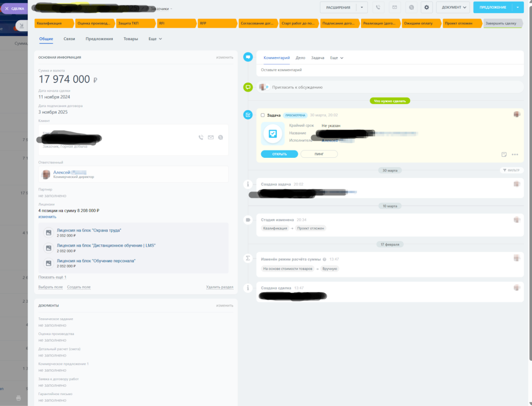Open the three-dots menu on the task card
This screenshot has height=406, width=532.
515,154
